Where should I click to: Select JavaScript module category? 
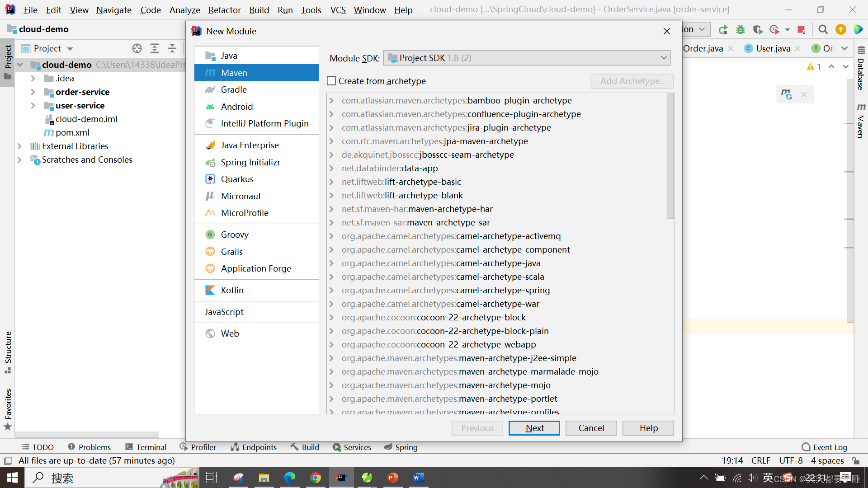256,312
